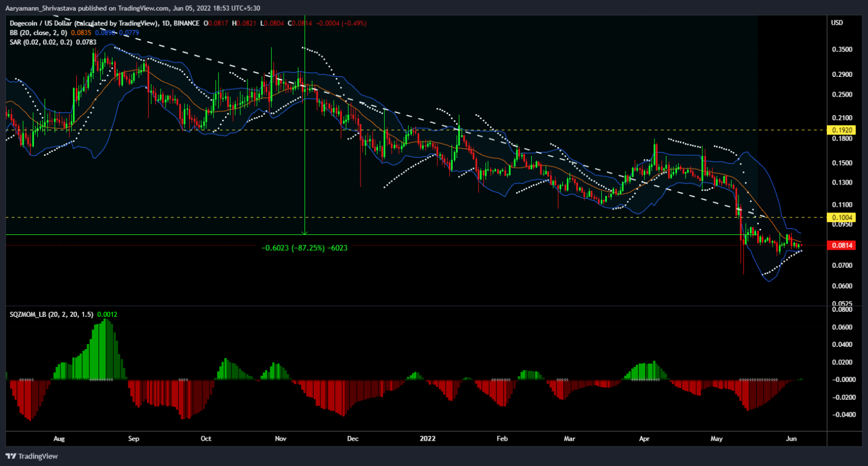Viewport: 868px width, 466px height.
Task: Click the red 0.0814 current price tag
Action: click(x=841, y=245)
